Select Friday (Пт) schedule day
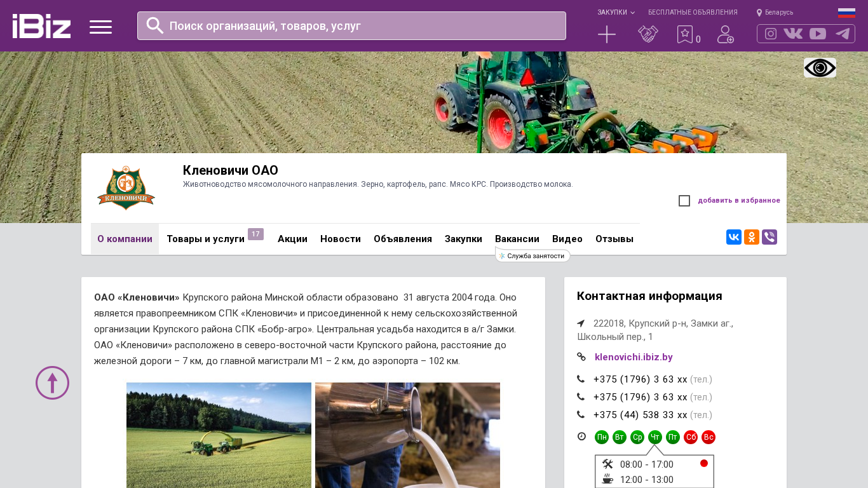 [x=673, y=437]
